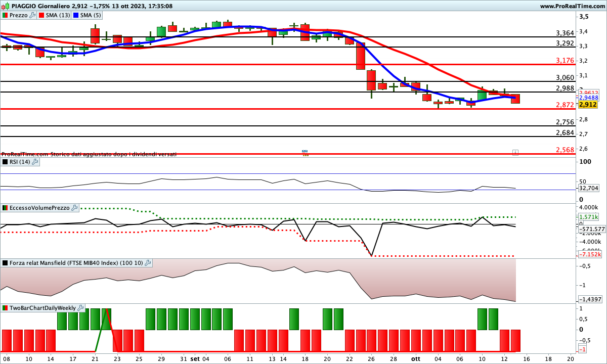Click the yellow 2,912 current price tag
The image size is (607, 364).
coord(588,105)
